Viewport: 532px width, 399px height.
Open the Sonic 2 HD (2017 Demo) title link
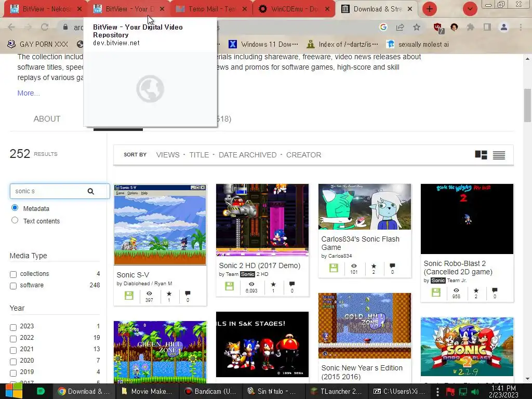pos(260,265)
